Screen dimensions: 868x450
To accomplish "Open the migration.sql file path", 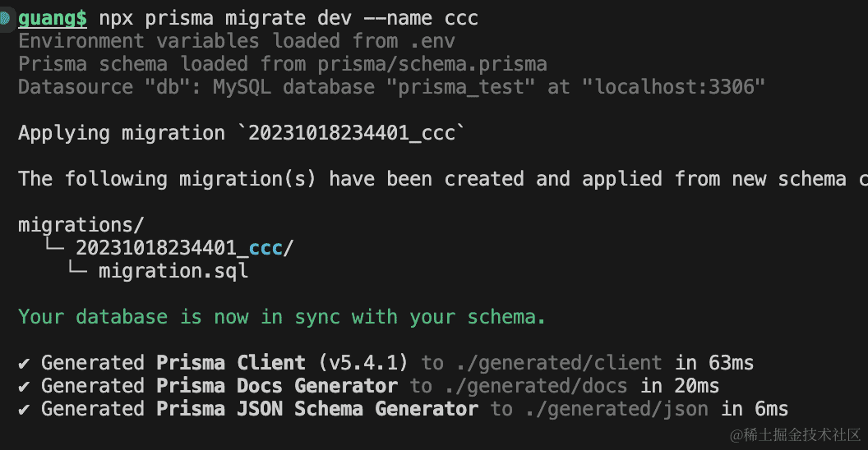I will tap(173, 270).
